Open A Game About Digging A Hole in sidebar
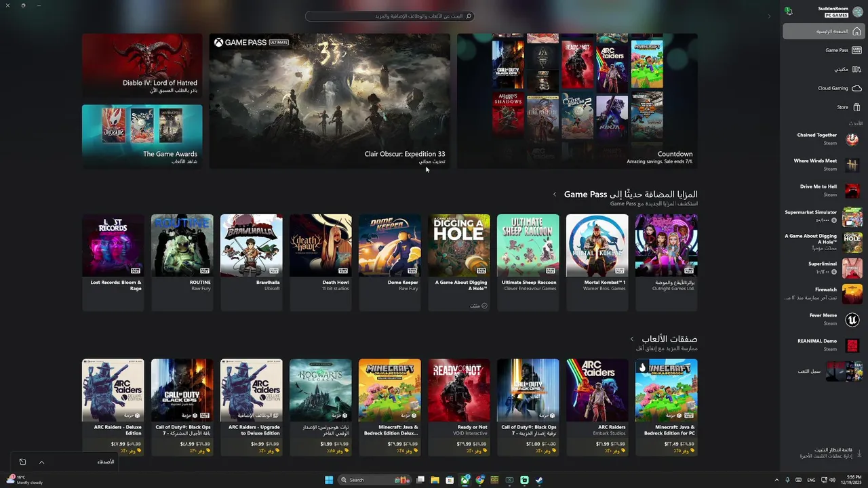868x488 pixels. click(823, 242)
